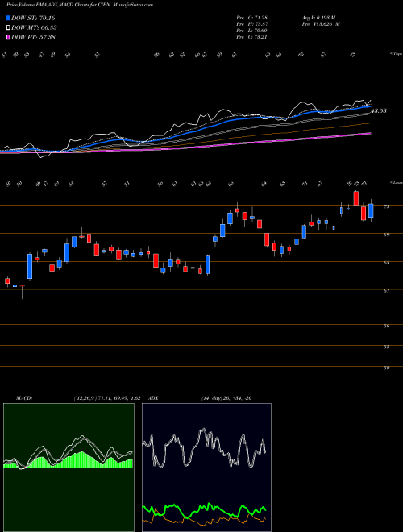The height and width of the screenshot is (532, 403).
Task: Click the blue DOW ST legend swatch
Action: (x=9, y=18)
